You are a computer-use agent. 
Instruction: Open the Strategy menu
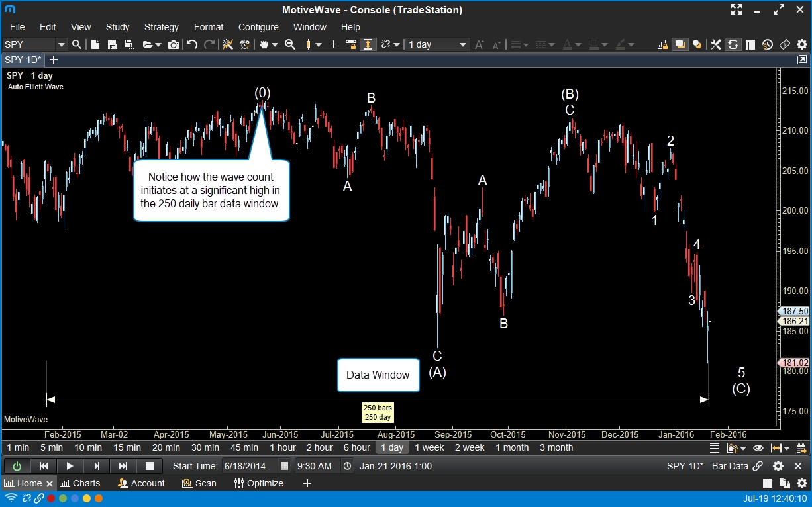click(162, 27)
